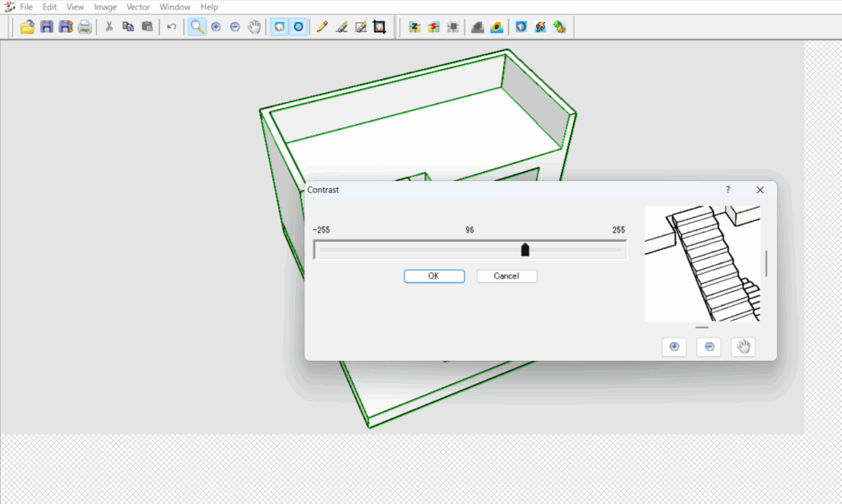The height and width of the screenshot is (504, 842).
Task: Click the Cut scissors icon
Action: [109, 27]
